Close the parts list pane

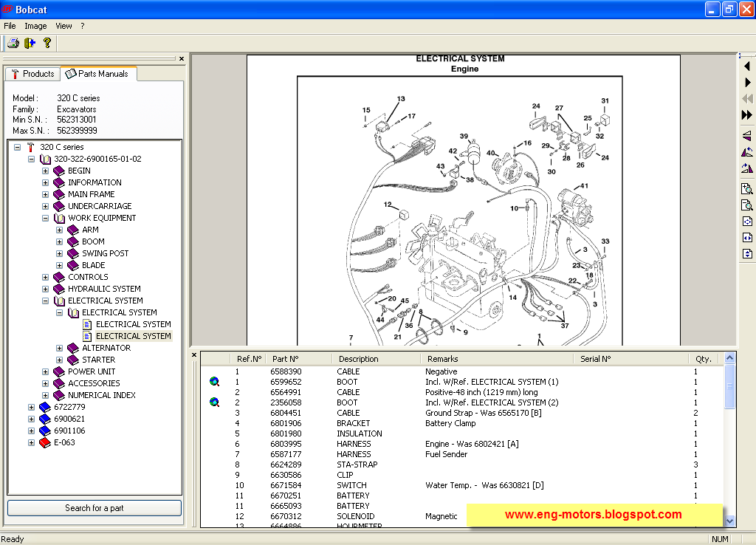[194, 355]
